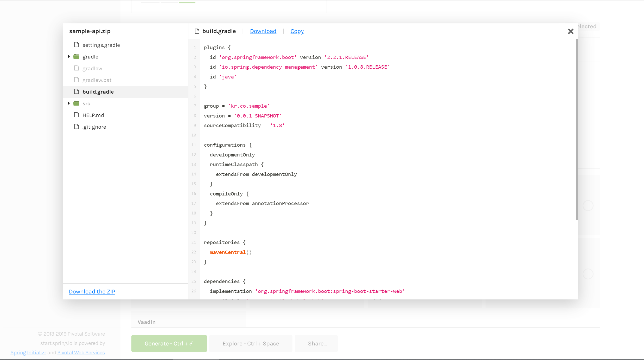This screenshot has width=644, height=360.
Task: Expand the src folder arrow
Action: 69,103
